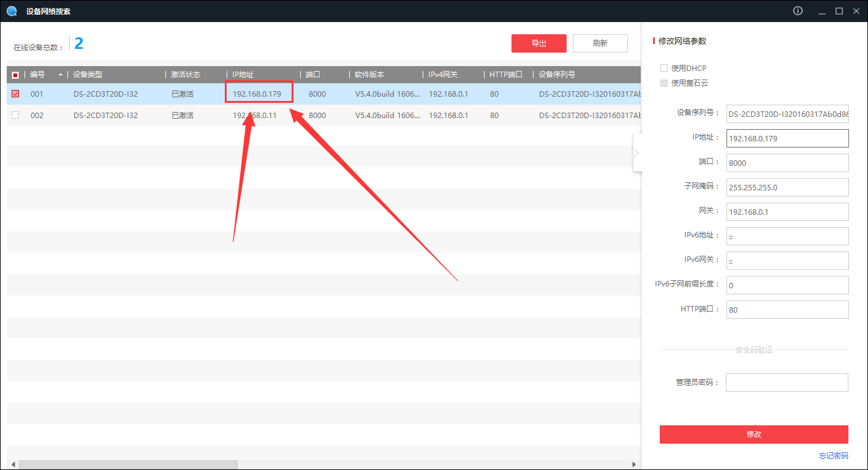The height and width of the screenshot is (470, 868).
Task: Uncheck device 001 row checkbox
Action: coord(15,94)
